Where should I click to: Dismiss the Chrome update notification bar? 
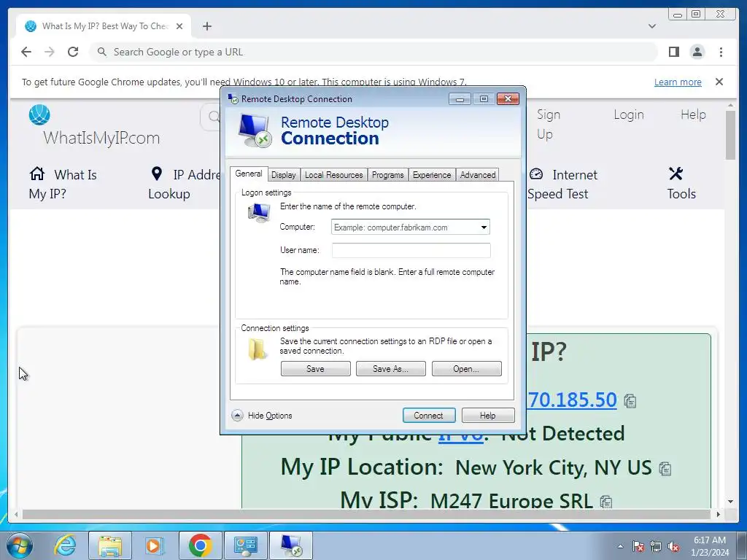pyautogui.click(x=719, y=82)
